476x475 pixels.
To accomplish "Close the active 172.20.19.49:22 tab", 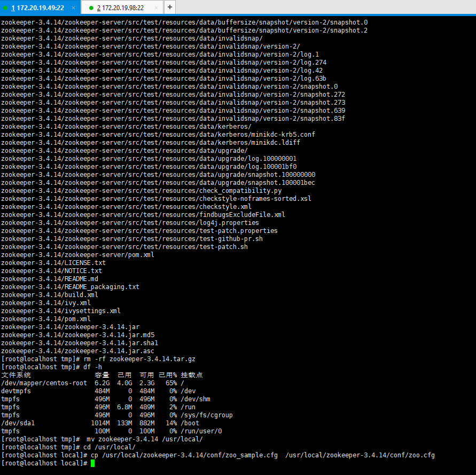I will pos(73,7).
